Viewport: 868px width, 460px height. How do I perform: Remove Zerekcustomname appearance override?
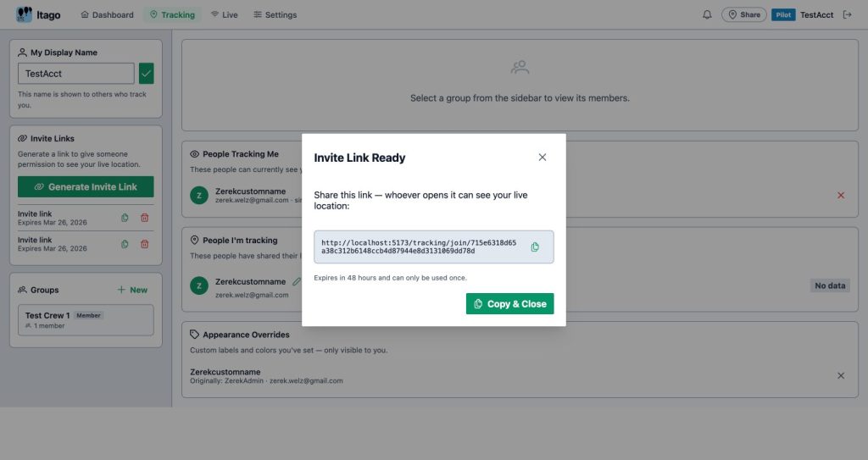coord(841,375)
